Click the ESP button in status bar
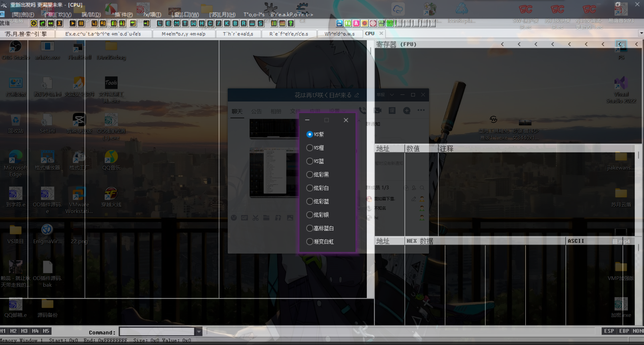This screenshot has width=644, height=345. pyautogui.click(x=609, y=331)
